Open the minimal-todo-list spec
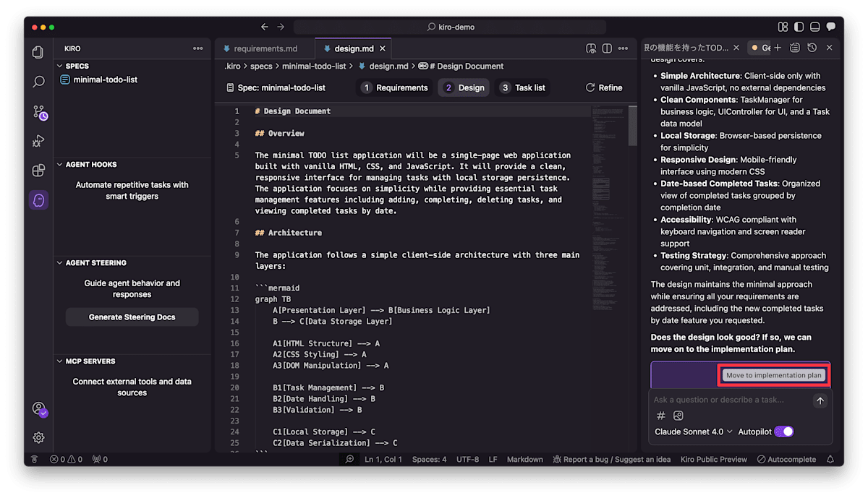868x498 pixels. pyautogui.click(x=105, y=80)
